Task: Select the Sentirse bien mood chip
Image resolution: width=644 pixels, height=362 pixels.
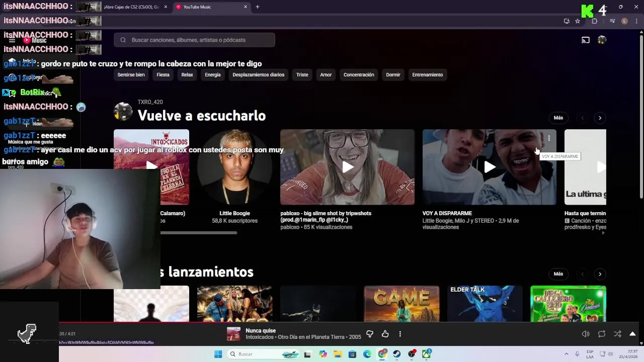Action: point(131,74)
